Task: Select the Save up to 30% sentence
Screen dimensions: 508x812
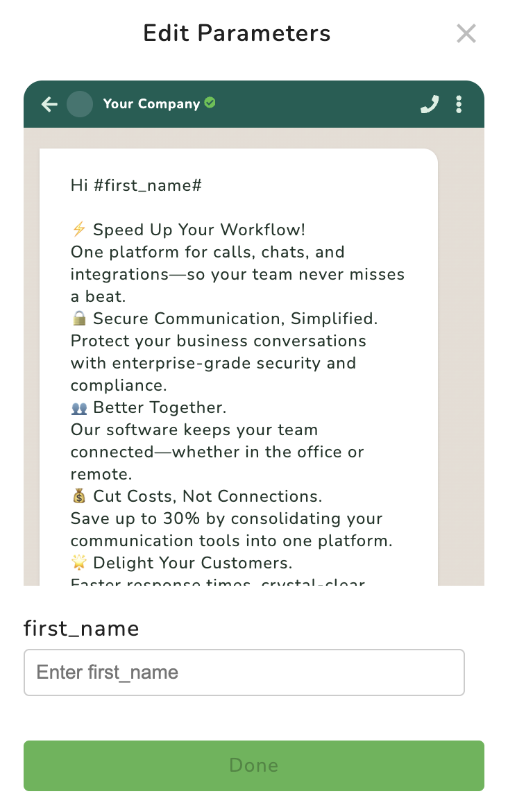Action: 232,530
